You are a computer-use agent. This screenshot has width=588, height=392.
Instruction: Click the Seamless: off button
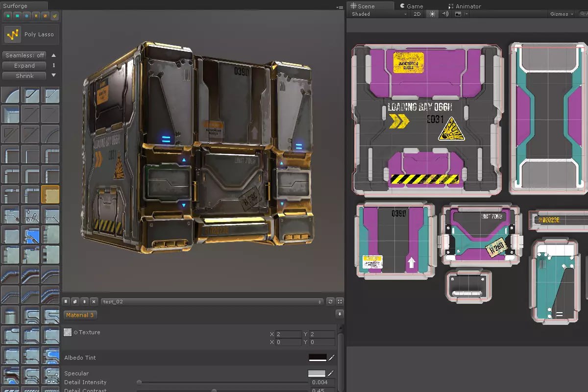24,55
